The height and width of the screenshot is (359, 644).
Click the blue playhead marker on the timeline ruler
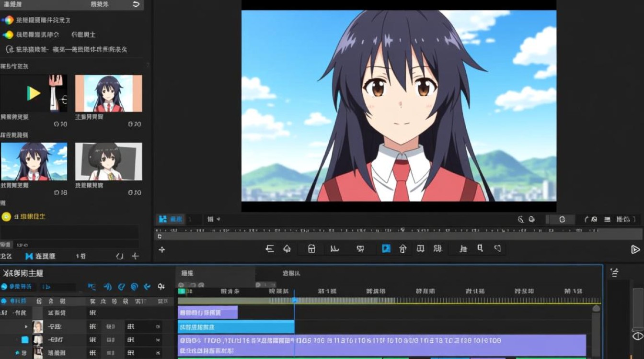(x=295, y=300)
